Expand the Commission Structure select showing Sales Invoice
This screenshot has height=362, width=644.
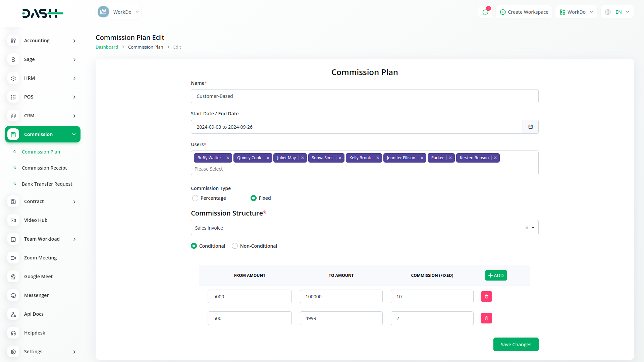click(533, 228)
